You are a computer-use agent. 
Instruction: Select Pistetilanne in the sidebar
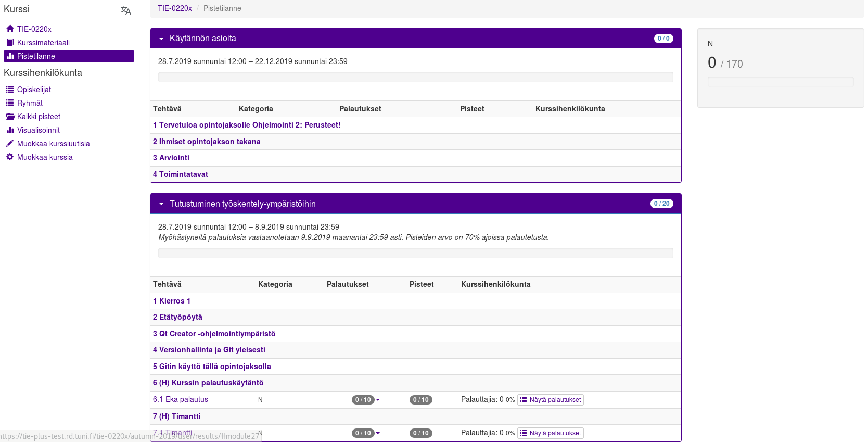[69, 56]
